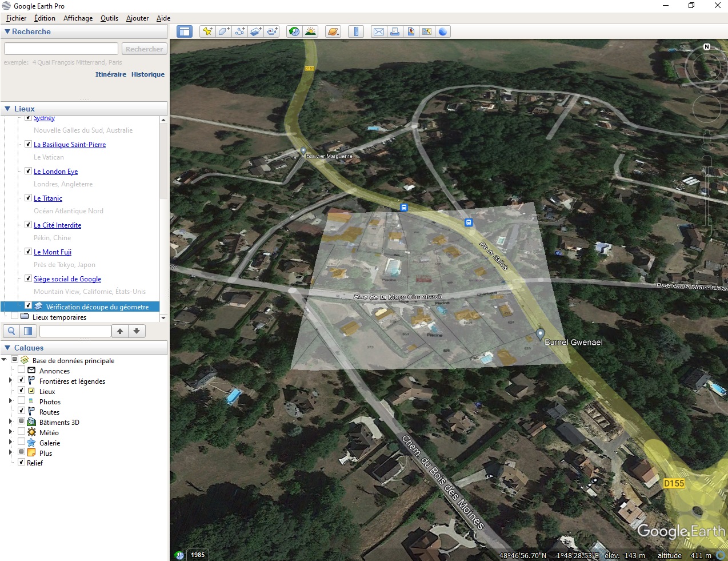This screenshot has width=728, height=561.
Task: Click the Add Placemark pushpin icon
Action: 207,31
